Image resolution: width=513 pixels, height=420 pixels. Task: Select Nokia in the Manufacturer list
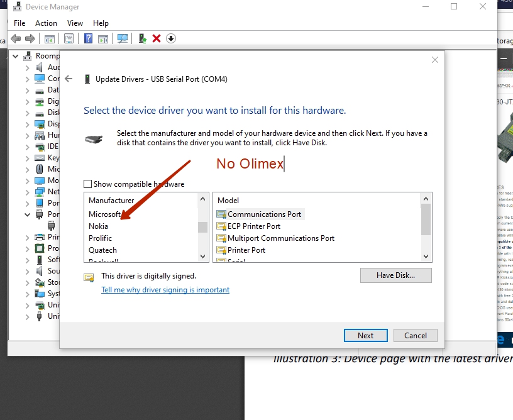tap(99, 226)
